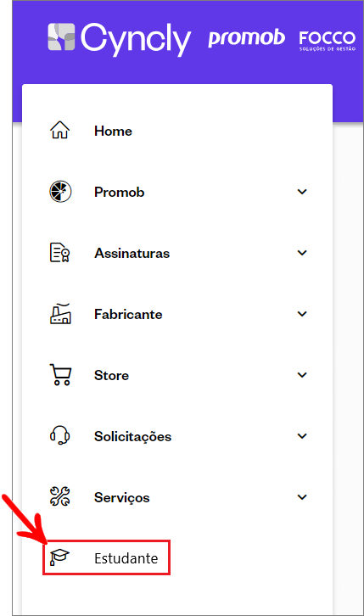Click the FOCCO logo in header

coord(328,41)
